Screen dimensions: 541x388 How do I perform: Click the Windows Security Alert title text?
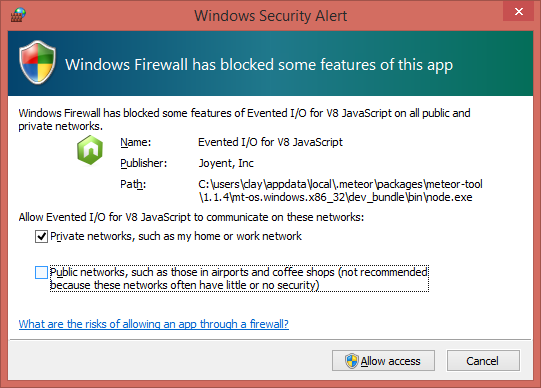[x=270, y=16]
